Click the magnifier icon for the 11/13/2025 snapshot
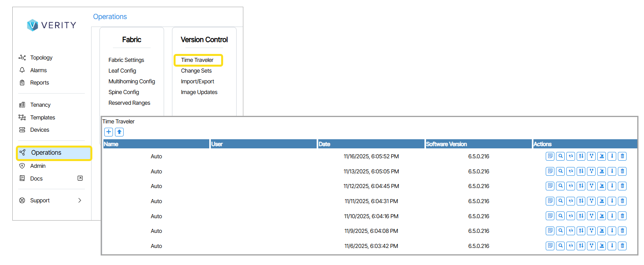This screenshot has height=265, width=644. click(x=560, y=171)
